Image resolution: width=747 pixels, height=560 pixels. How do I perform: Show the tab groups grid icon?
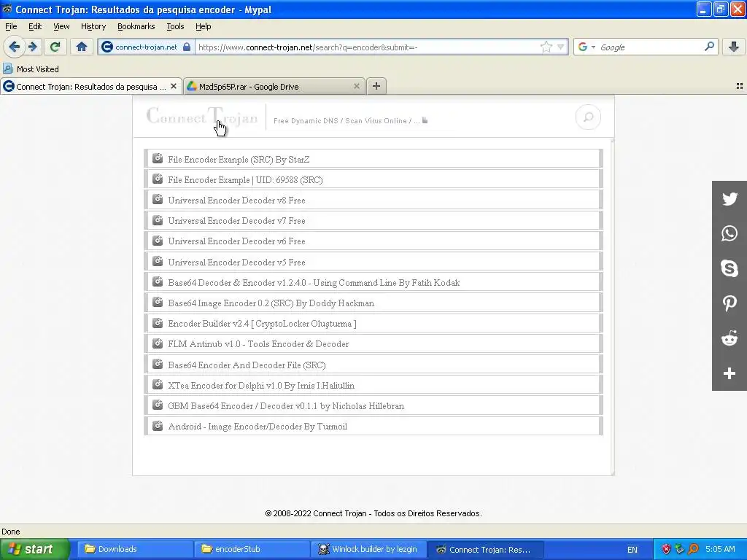pyautogui.click(x=740, y=86)
